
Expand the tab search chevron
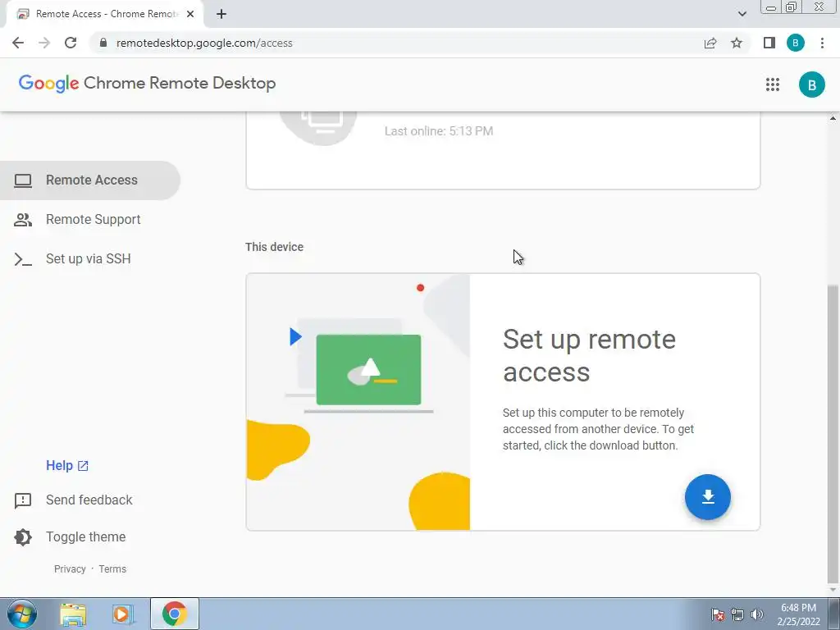pyautogui.click(x=742, y=14)
